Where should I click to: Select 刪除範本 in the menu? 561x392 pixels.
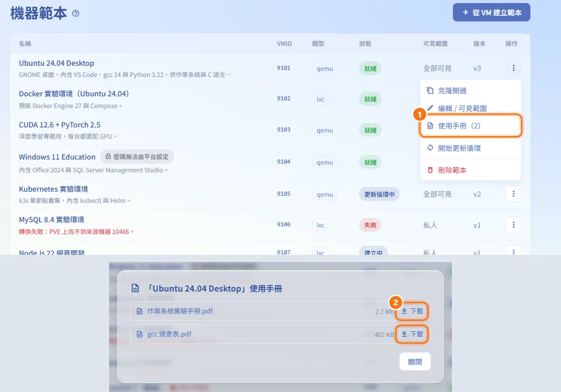[471, 170]
